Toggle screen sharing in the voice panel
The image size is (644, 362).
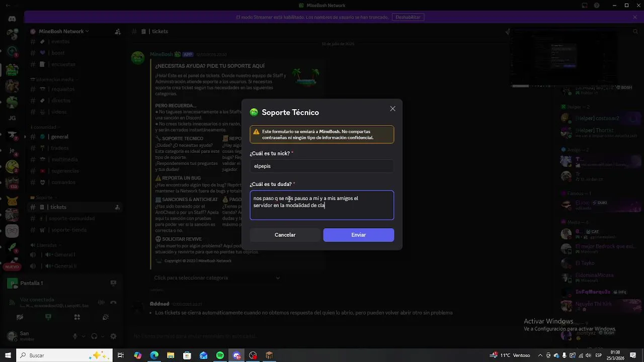(48, 317)
